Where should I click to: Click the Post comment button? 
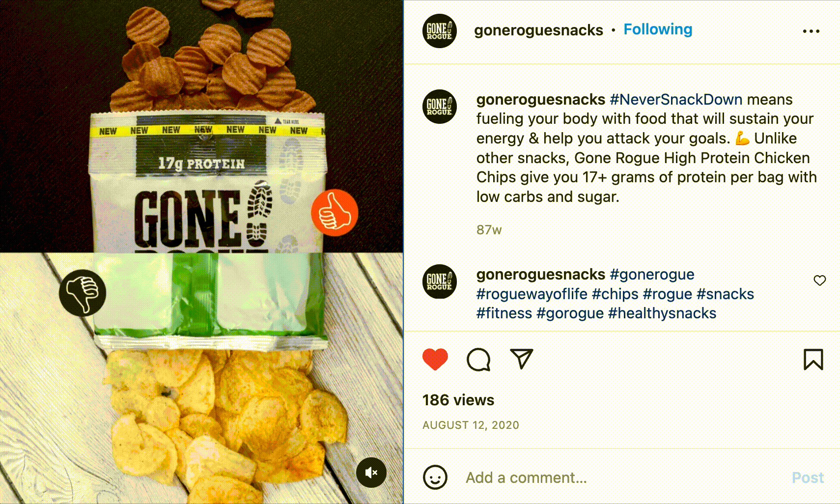point(808,477)
